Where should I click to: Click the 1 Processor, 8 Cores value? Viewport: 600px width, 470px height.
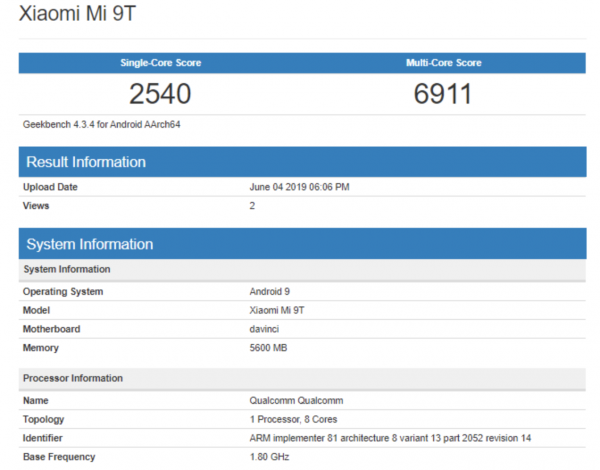tap(293, 419)
